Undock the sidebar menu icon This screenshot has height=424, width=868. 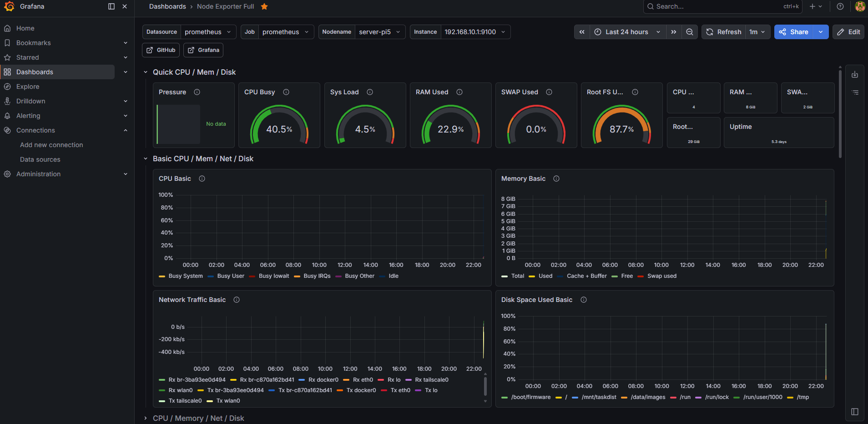(111, 6)
